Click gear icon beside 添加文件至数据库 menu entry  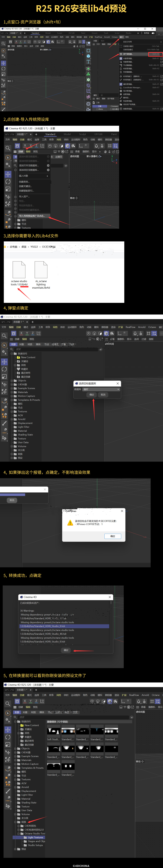click(48, 165)
